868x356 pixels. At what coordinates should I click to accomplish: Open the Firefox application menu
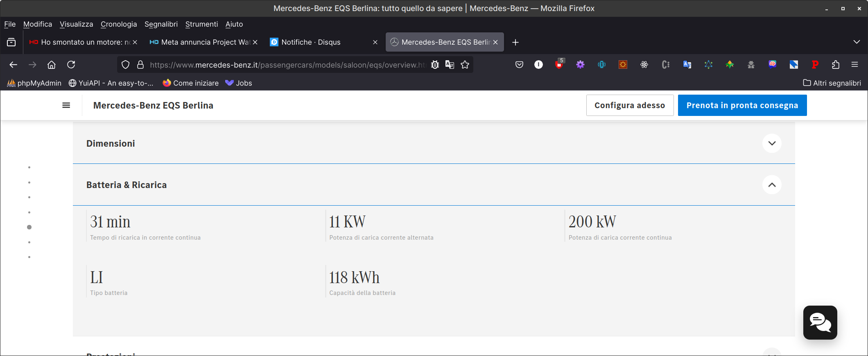point(855,64)
